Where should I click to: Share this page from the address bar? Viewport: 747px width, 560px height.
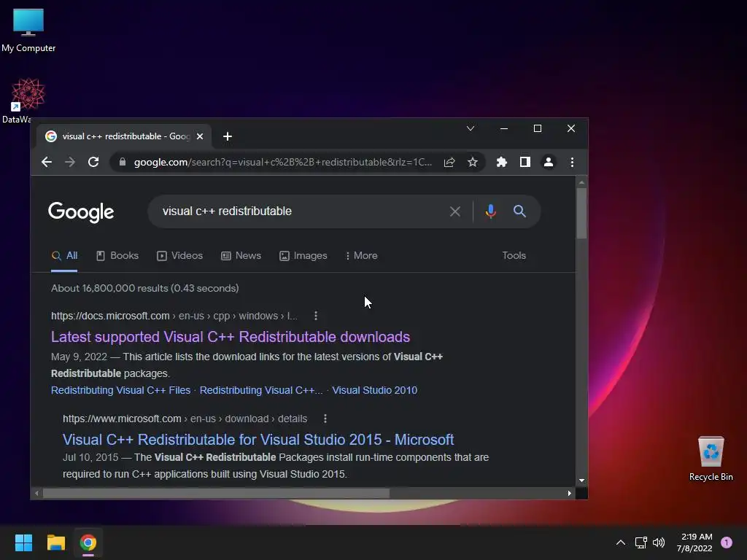[449, 163]
